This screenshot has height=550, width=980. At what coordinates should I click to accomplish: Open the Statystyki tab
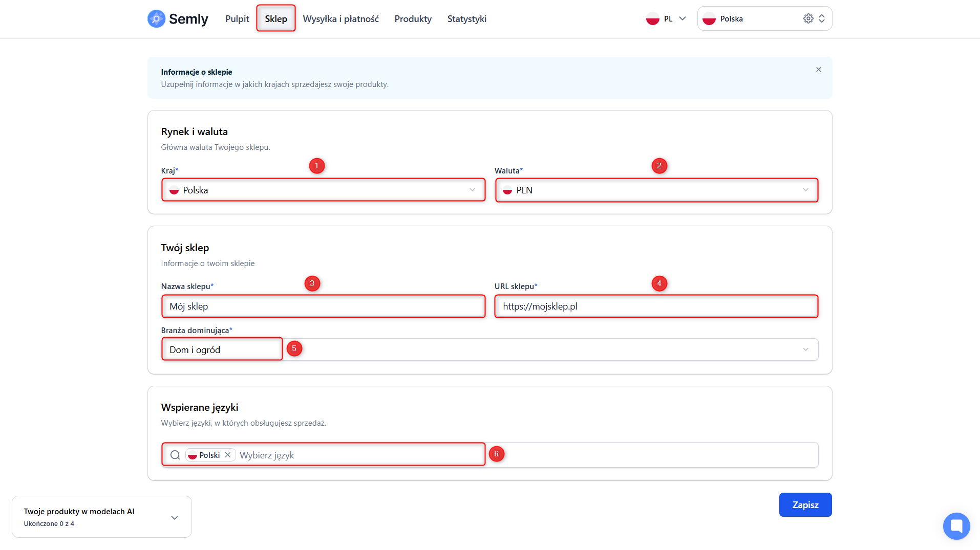(466, 19)
